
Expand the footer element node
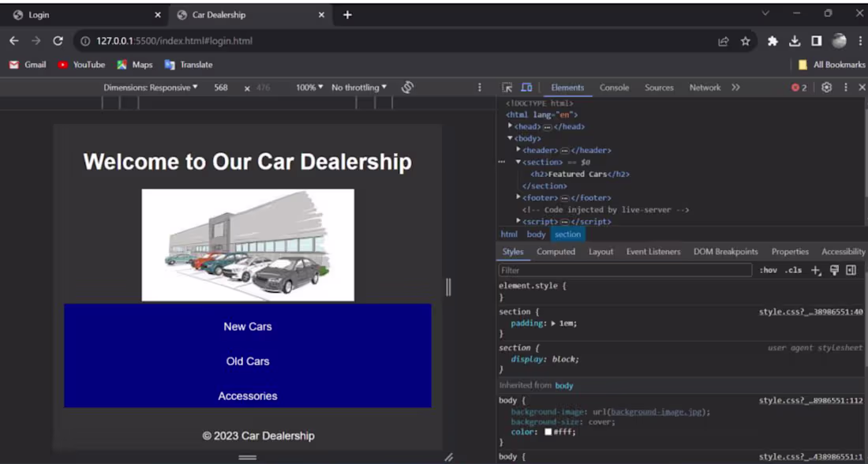518,197
